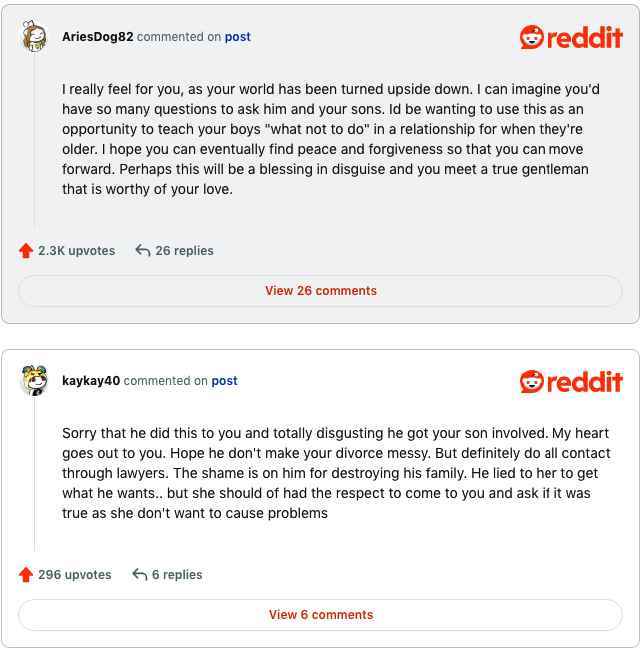This screenshot has width=640, height=652.
Task: Open kaykay40 username link
Action: 91,381
